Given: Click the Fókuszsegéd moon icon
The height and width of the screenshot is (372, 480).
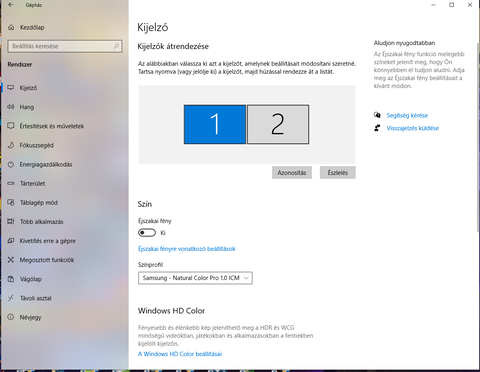Looking at the screenshot, I should tap(11, 145).
